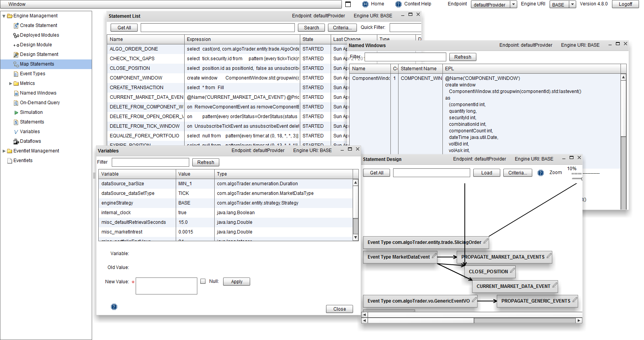This screenshot has width=644, height=340.
Task: Click help icon in Statement Design toolbar
Action: [x=541, y=173]
